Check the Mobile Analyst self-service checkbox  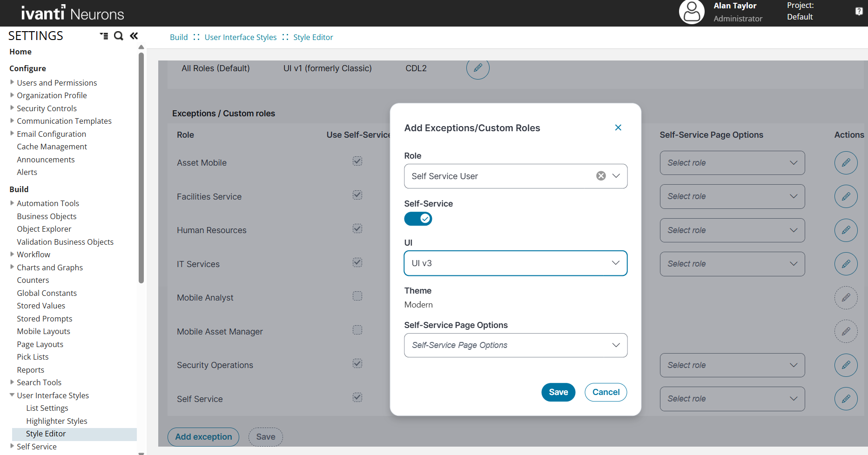coord(357,296)
